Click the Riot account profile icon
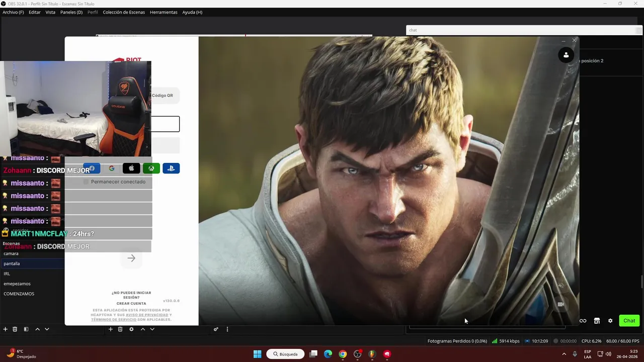This screenshot has height=362, width=644. 566,55
